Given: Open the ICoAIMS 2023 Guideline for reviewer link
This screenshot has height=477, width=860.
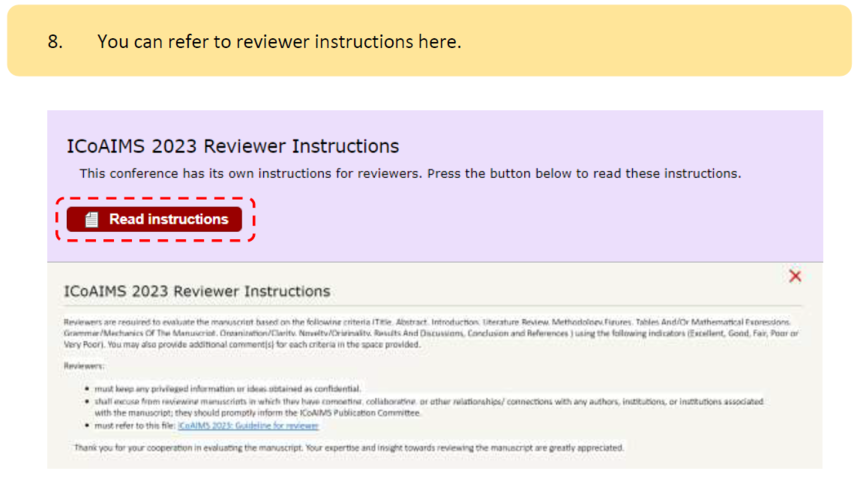Looking at the screenshot, I should (x=248, y=425).
